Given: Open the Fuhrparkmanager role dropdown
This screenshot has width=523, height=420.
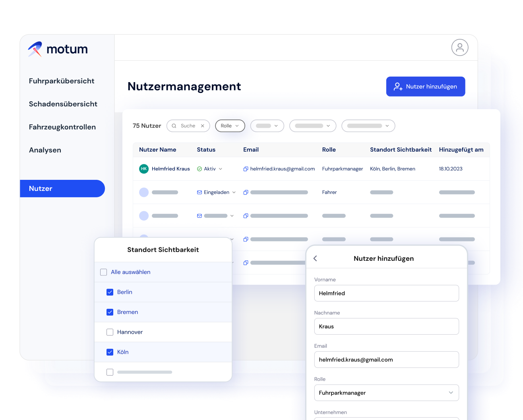Looking at the screenshot, I should pos(451,393).
